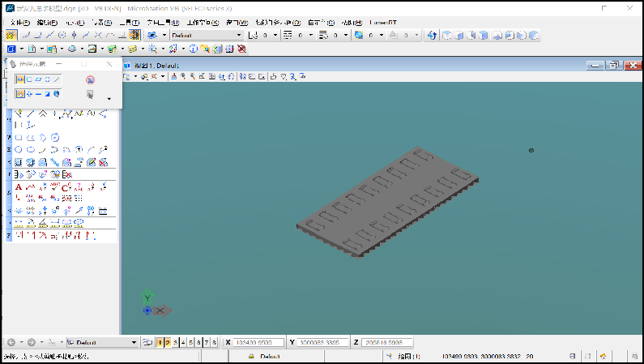Image resolution: width=644 pixels, height=364 pixels.
Task: Click the Rotate View control icon
Action: coord(222,76)
